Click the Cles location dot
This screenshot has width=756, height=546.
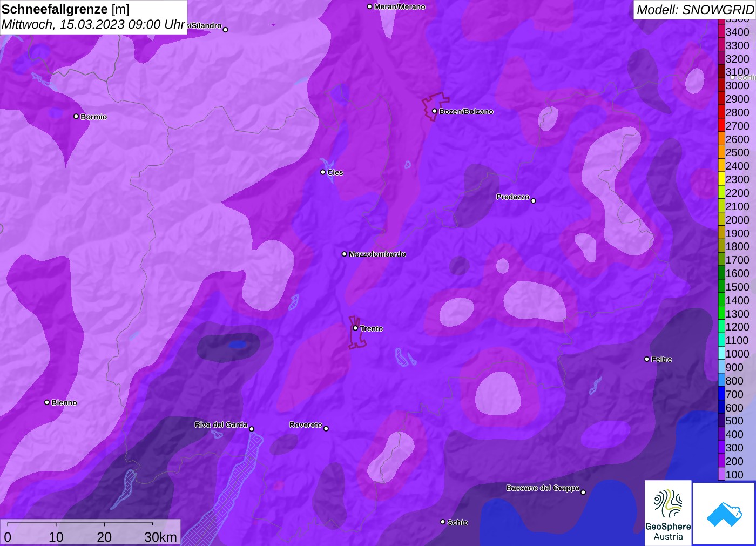(323, 172)
